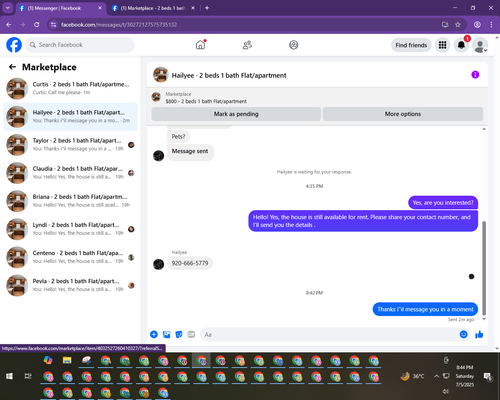Switch to the Messenger | Facebook tab
Image resolution: width=500 pixels, height=400 pixels.
coord(61,8)
